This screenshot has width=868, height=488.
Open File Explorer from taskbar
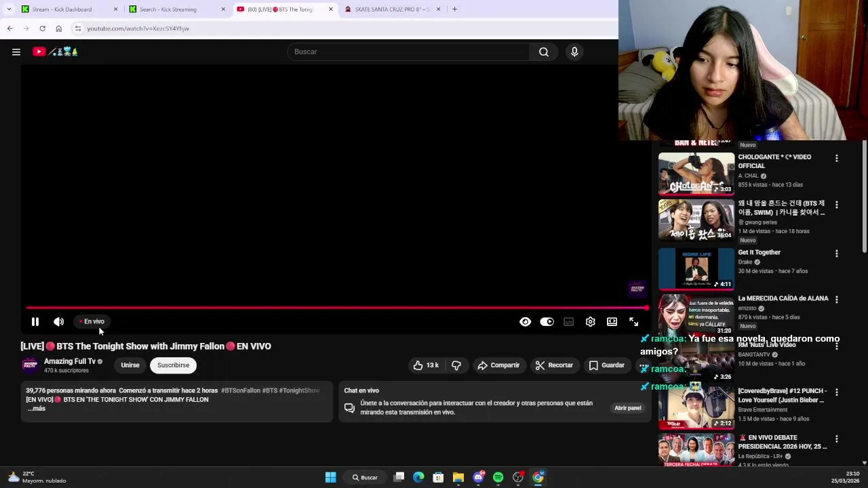click(x=458, y=477)
